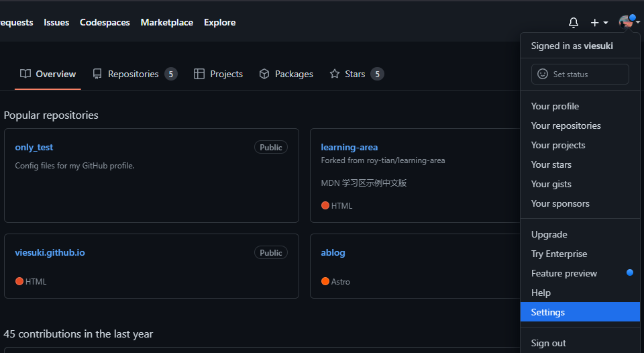Open Explore in the top navigation
The height and width of the screenshot is (353, 644).
[220, 23]
